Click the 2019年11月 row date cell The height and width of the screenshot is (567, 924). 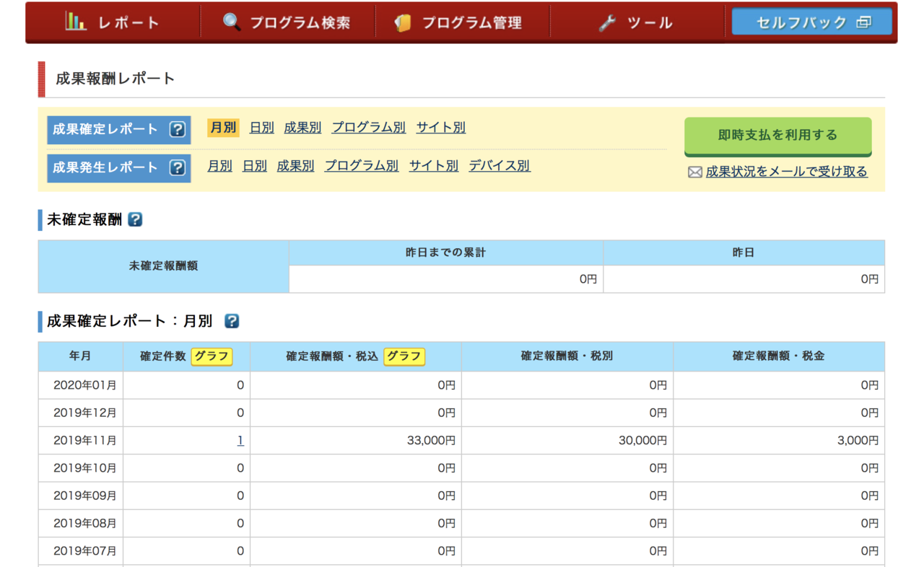81,440
